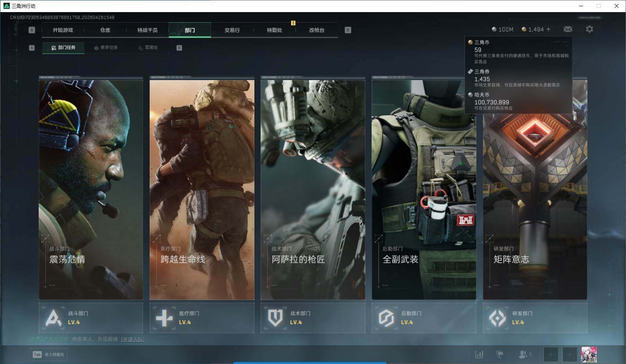This screenshot has height=364, width=626.
Task: Go to the 开始游戏 tab
Action: 63,30
